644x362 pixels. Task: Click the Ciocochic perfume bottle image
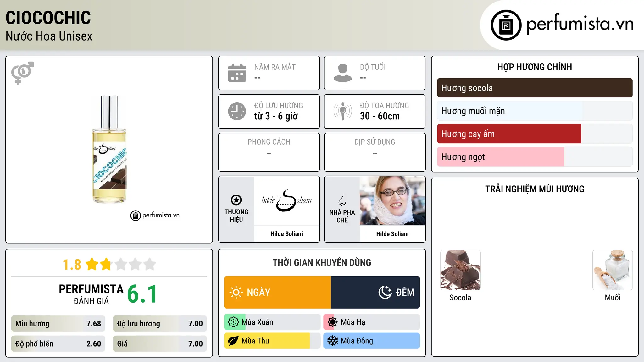(109, 149)
